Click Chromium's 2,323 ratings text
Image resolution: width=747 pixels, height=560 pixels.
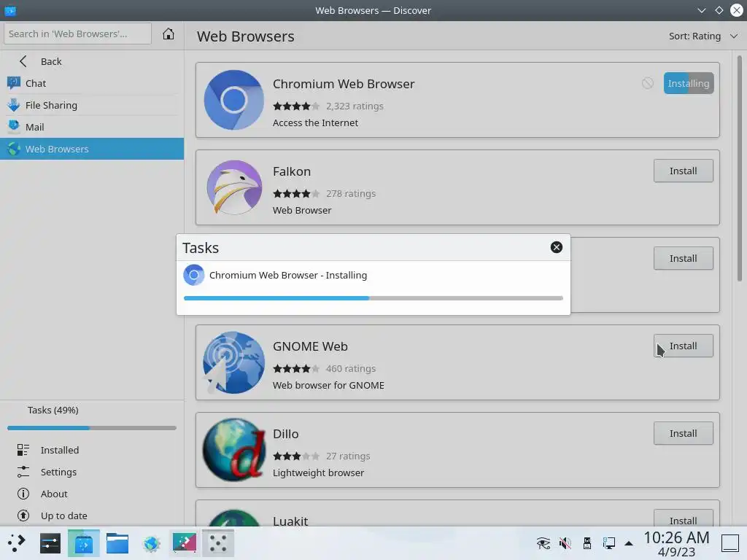(355, 106)
